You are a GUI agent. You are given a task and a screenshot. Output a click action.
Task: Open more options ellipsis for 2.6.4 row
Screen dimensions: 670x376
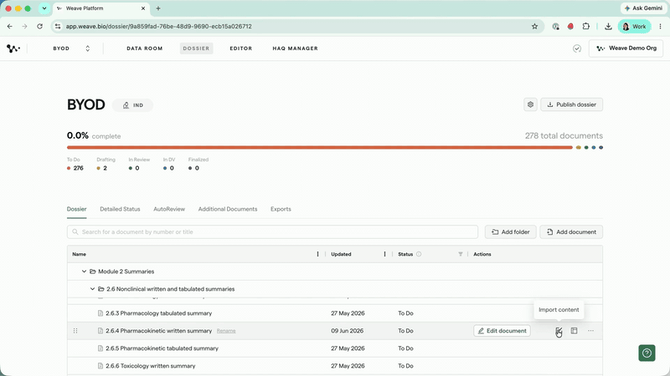click(591, 331)
